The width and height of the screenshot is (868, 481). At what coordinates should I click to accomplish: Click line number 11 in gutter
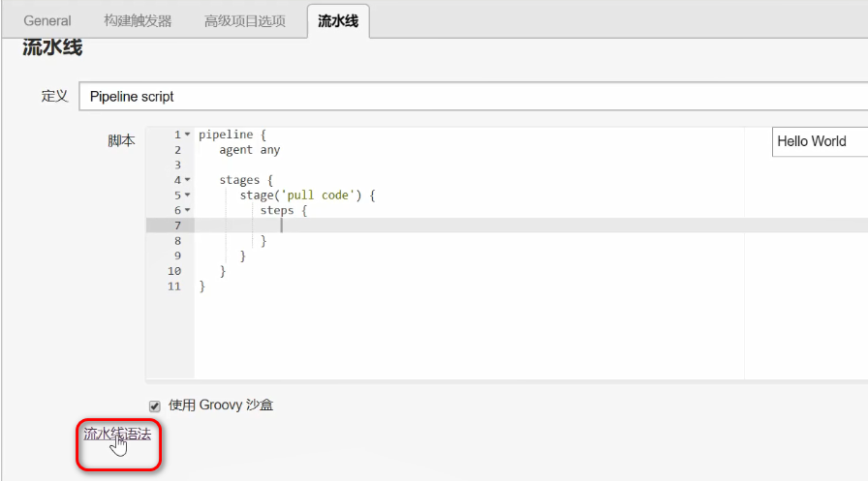click(x=174, y=286)
